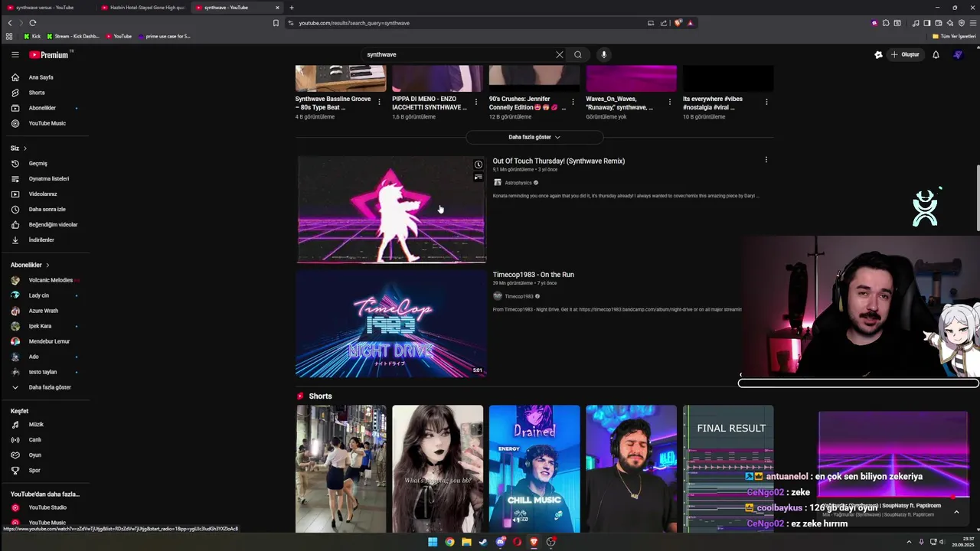Open options for Out Of Touch video
The image size is (980, 551).
(x=766, y=160)
